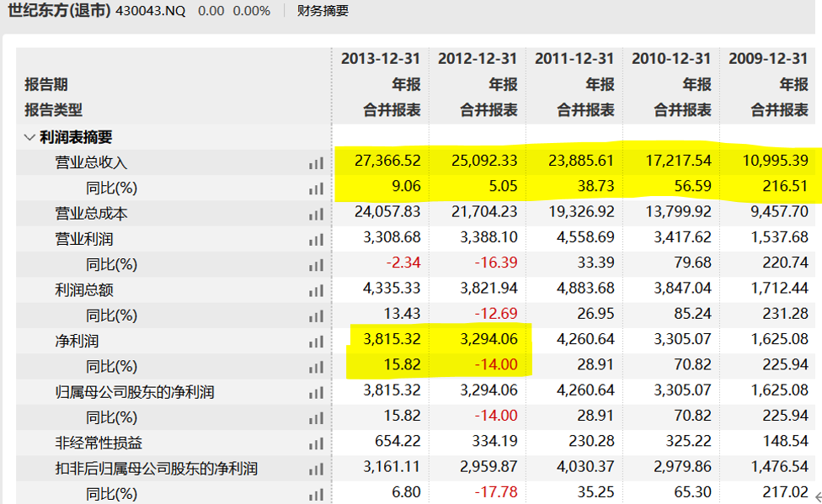Select growth cell 216.51
The height and width of the screenshot is (504, 822).
click(785, 186)
